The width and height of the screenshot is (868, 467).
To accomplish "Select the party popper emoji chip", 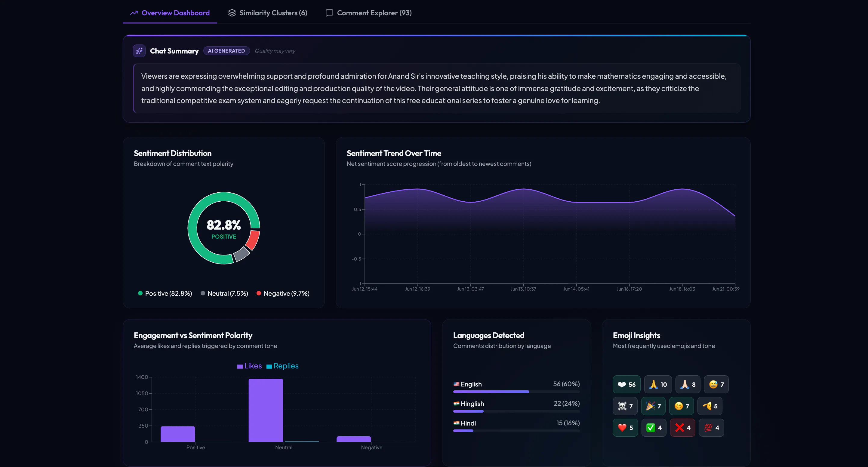I will coord(653,406).
